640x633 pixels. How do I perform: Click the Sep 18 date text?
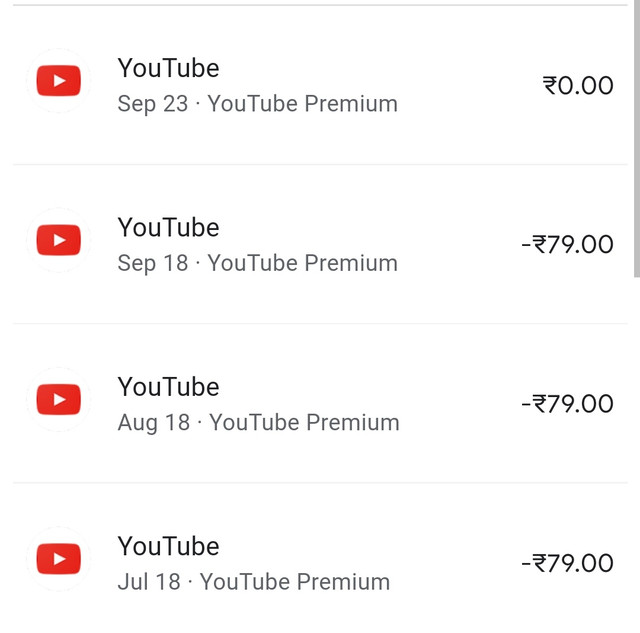tap(152, 263)
